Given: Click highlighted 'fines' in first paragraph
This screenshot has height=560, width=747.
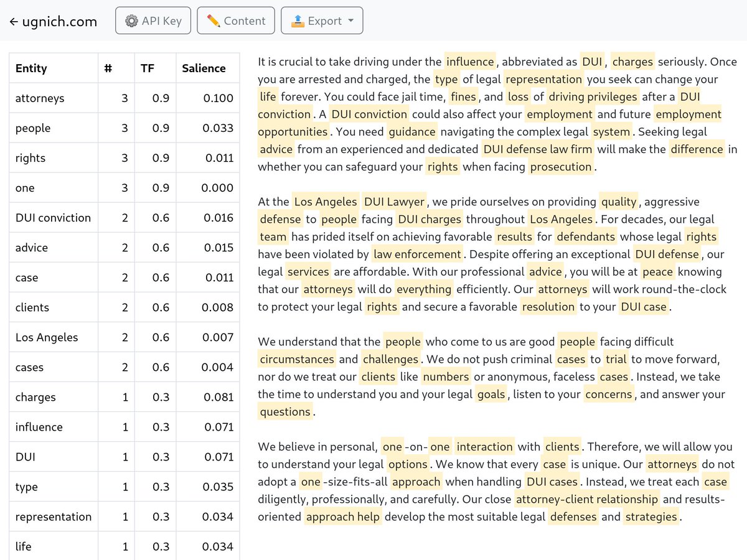Looking at the screenshot, I should click(464, 97).
